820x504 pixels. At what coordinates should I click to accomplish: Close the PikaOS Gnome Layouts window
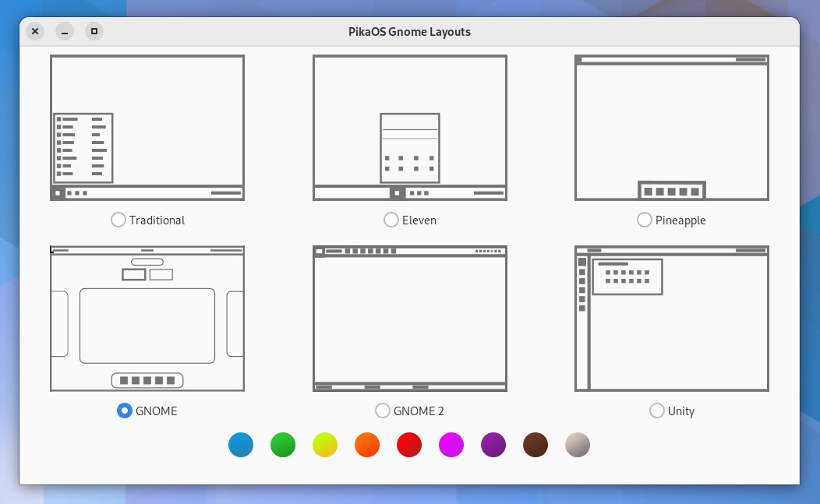pyautogui.click(x=35, y=31)
